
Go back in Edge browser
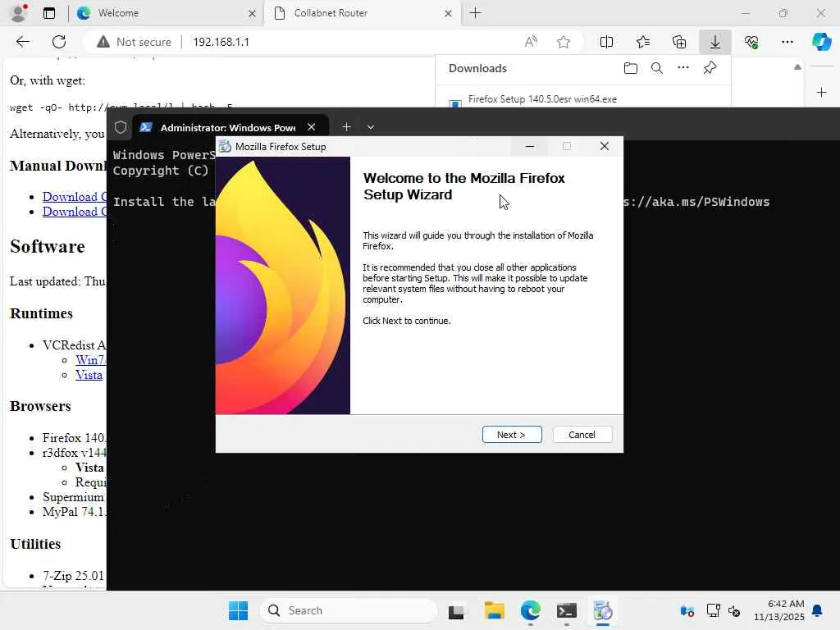tap(22, 42)
